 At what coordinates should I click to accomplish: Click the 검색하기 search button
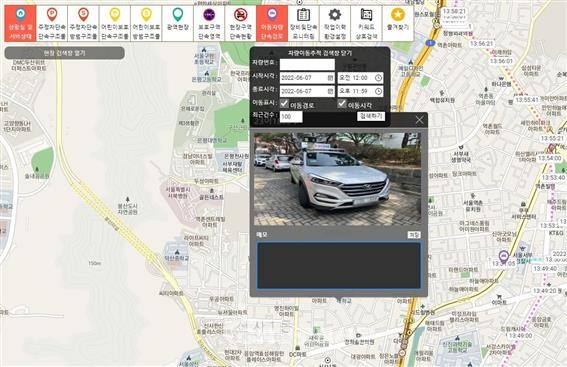click(x=371, y=116)
